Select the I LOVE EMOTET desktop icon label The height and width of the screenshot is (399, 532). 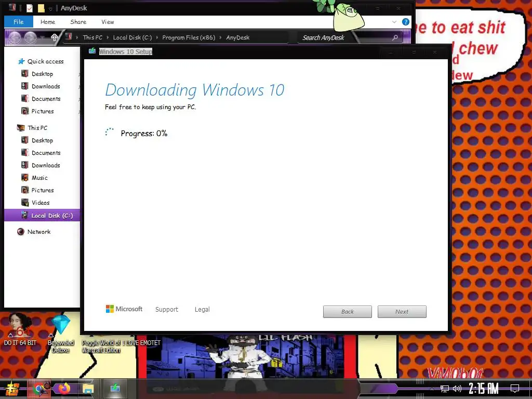pyautogui.click(x=141, y=343)
